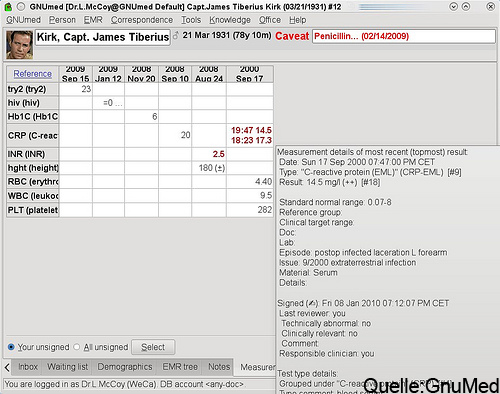This screenshot has width=500, height=394.
Task: Click the CRP row header
Action: [x=33, y=136]
